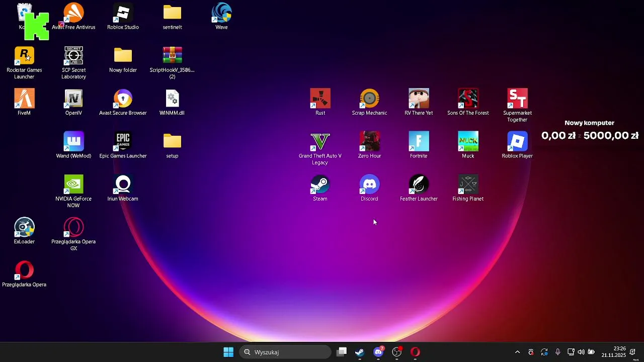644x362 pixels.
Task: Expand hidden system tray icons
Action: pyautogui.click(x=517, y=352)
